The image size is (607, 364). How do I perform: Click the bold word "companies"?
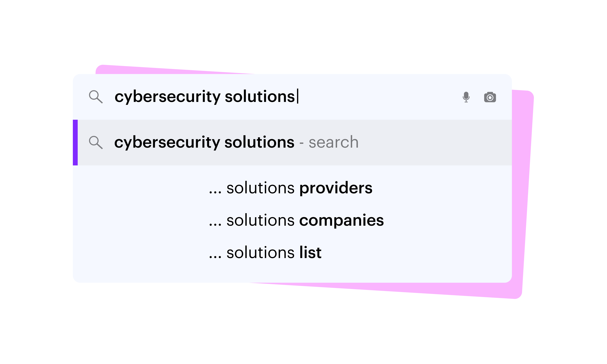click(342, 220)
